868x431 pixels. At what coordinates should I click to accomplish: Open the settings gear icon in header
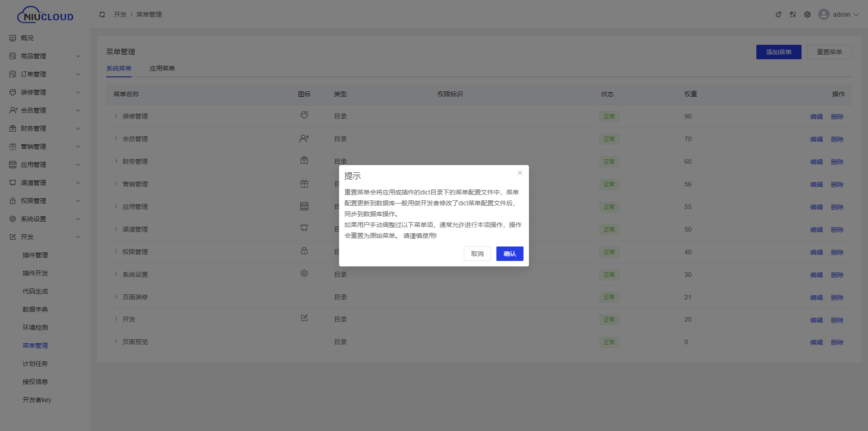click(807, 14)
